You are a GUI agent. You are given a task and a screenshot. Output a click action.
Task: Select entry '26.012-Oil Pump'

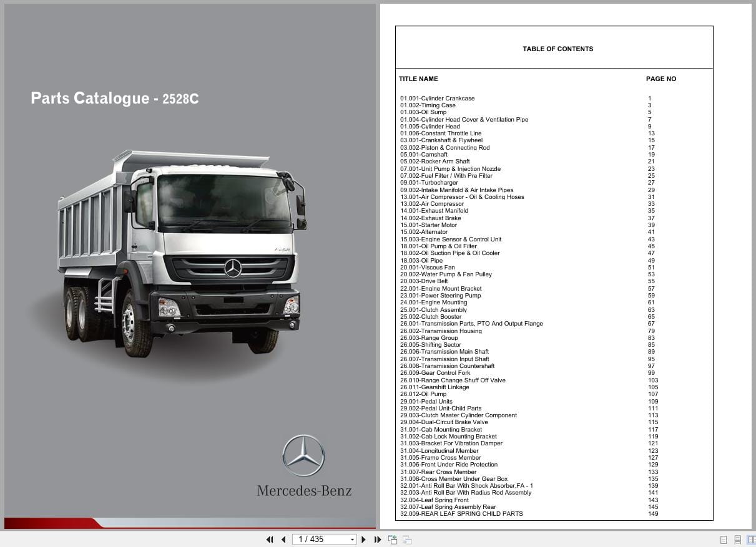pyautogui.click(x=424, y=394)
